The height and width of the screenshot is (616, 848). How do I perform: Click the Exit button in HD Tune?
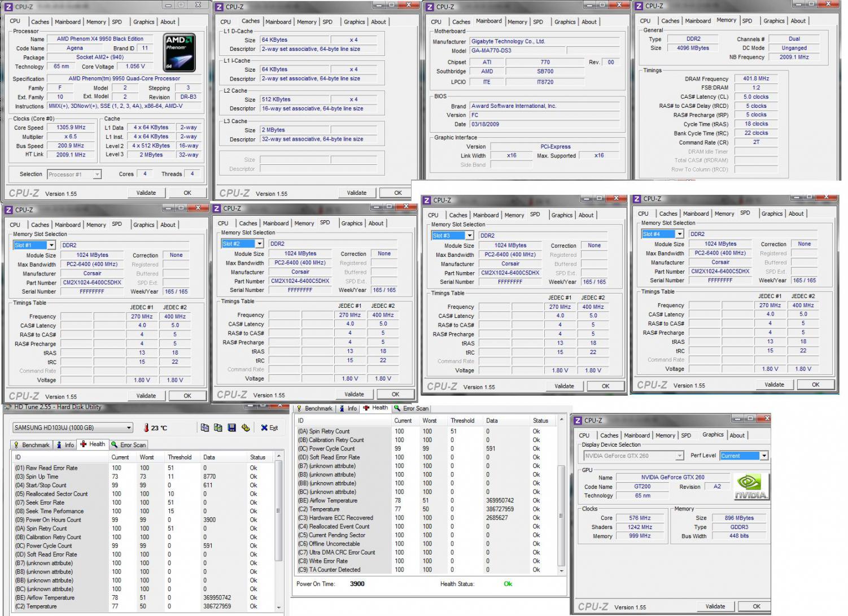pos(269,428)
